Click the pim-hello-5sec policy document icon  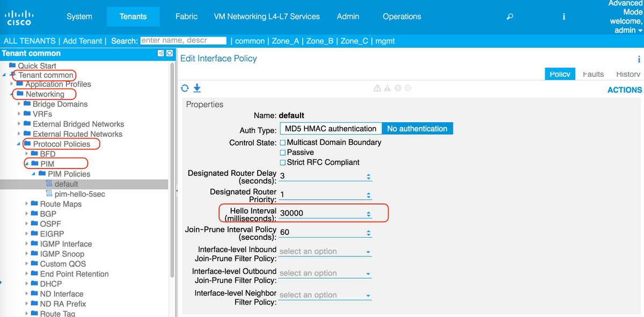(x=49, y=194)
